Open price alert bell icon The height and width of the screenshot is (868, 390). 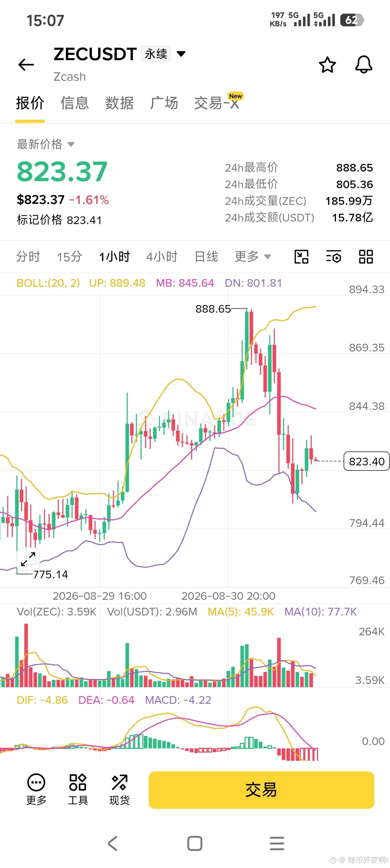[364, 64]
